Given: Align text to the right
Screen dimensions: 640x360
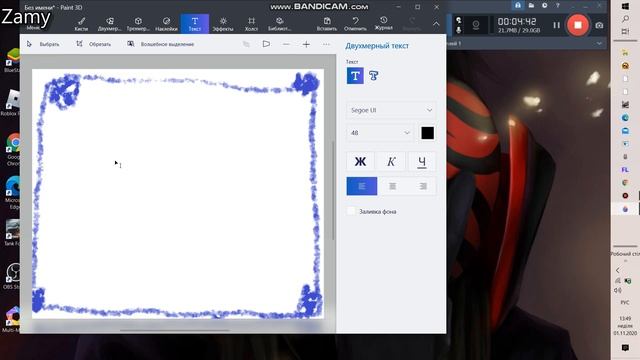Looking at the screenshot, I should pyautogui.click(x=422, y=186).
